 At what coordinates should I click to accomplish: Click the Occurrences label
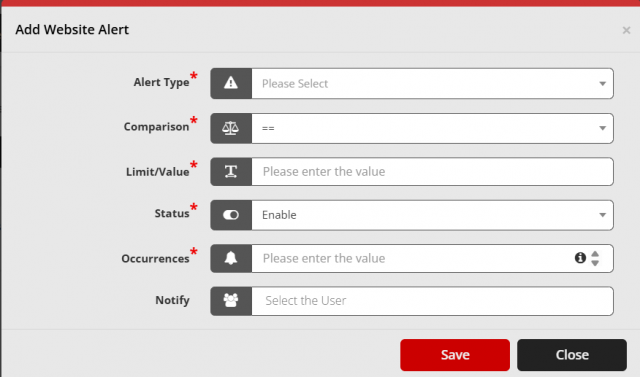tap(155, 259)
